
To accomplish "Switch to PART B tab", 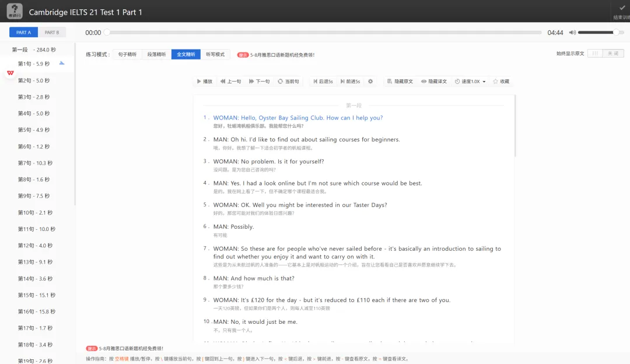I will tap(52, 32).
